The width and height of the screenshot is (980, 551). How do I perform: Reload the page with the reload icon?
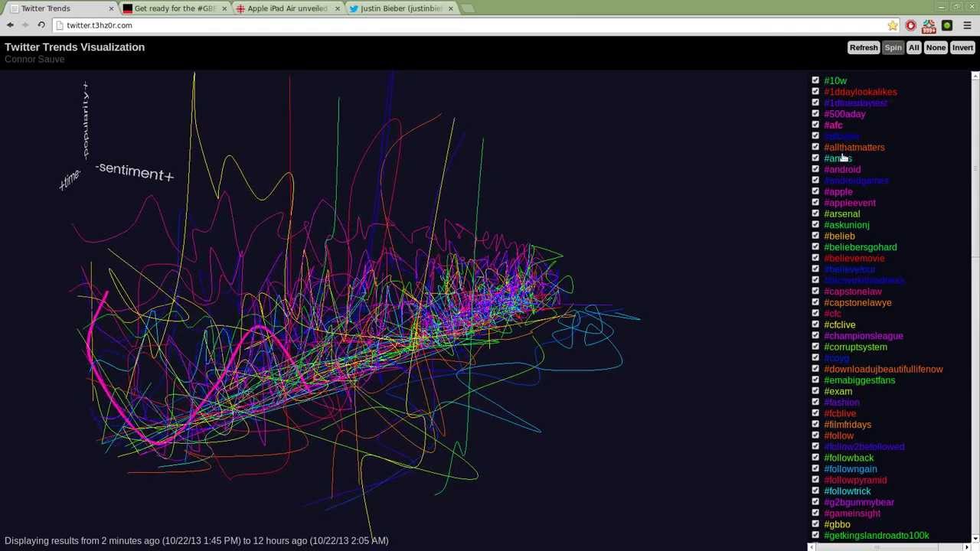(41, 25)
